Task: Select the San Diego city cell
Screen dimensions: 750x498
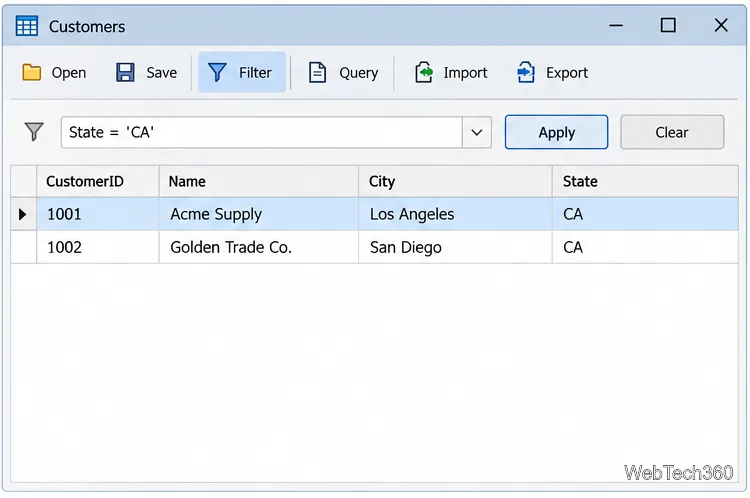Action: tap(455, 247)
